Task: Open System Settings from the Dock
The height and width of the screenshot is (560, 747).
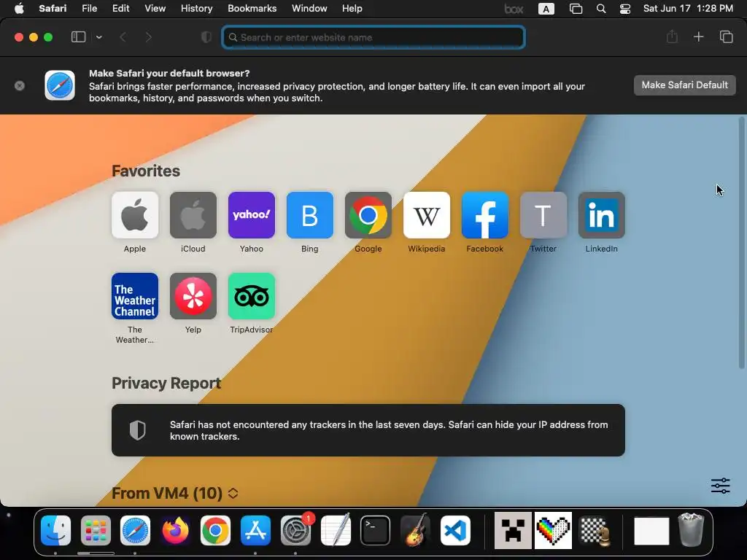Action: pos(295,530)
